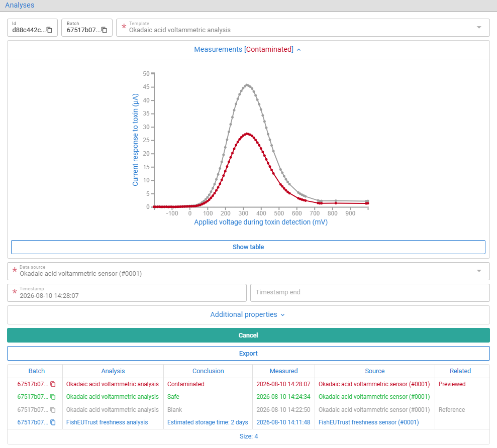Image resolution: width=497 pixels, height=448 pixels.
Task: Copy batch id in Safe row
Action: [53, 397]
